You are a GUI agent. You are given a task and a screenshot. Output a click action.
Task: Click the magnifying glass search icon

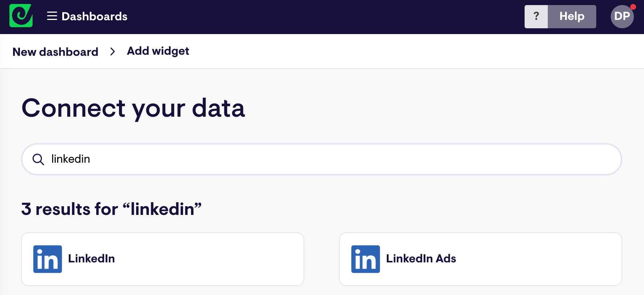(38, 159)
